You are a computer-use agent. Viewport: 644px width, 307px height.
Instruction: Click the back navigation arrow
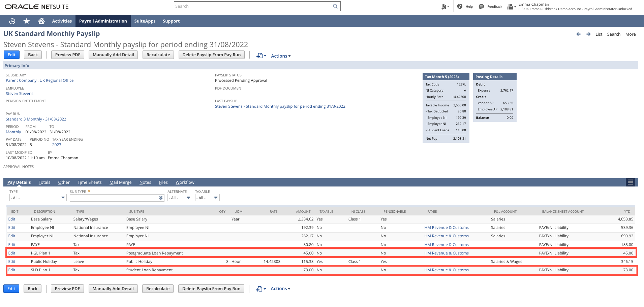coord(578,34)
